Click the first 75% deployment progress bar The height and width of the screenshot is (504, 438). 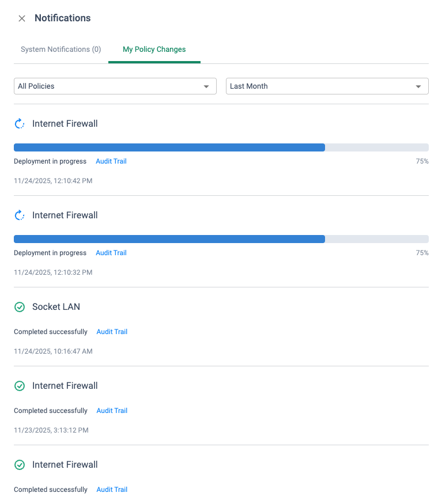[221, 147]
